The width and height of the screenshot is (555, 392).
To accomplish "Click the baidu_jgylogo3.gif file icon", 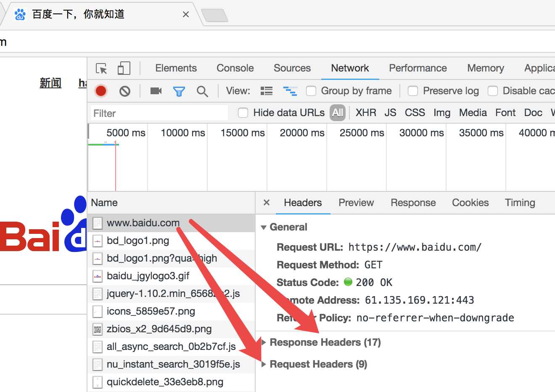I will click(x=98, y=276).
